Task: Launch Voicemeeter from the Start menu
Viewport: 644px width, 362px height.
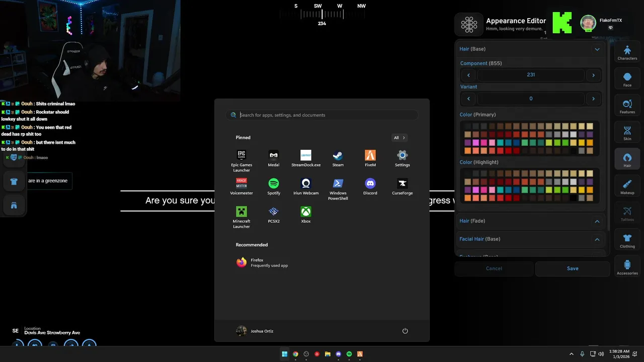Action: (242, 186)
